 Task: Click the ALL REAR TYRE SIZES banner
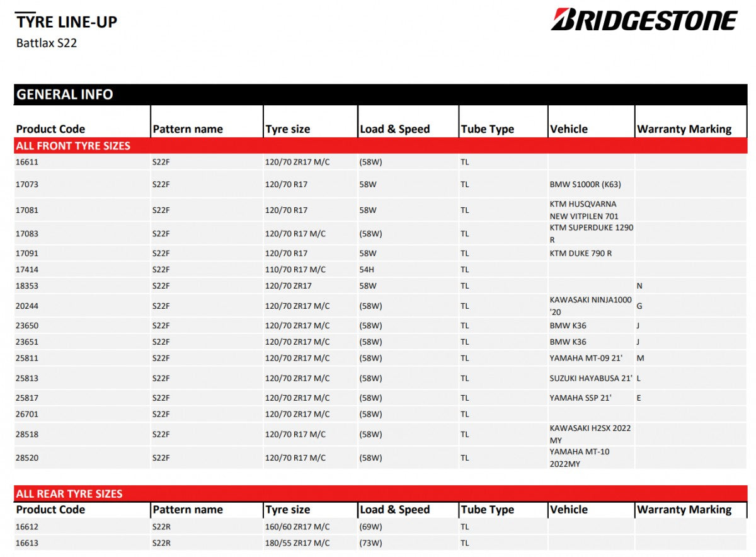pos(381,493)
